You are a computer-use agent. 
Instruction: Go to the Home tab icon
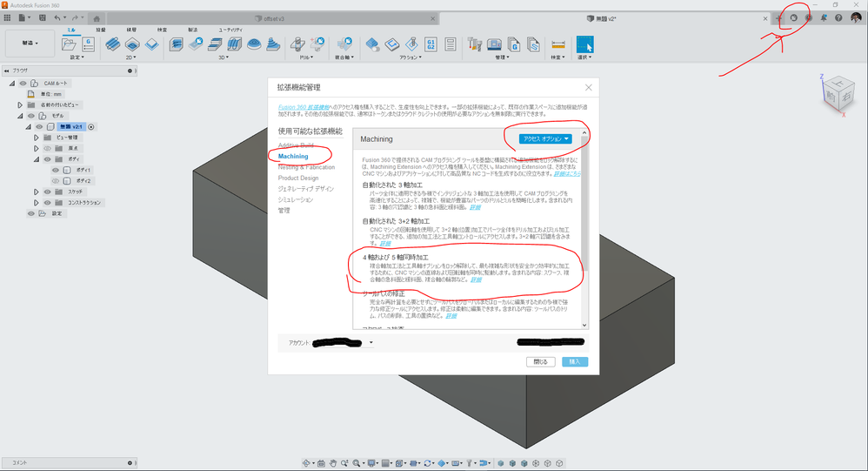coord(97,18)
